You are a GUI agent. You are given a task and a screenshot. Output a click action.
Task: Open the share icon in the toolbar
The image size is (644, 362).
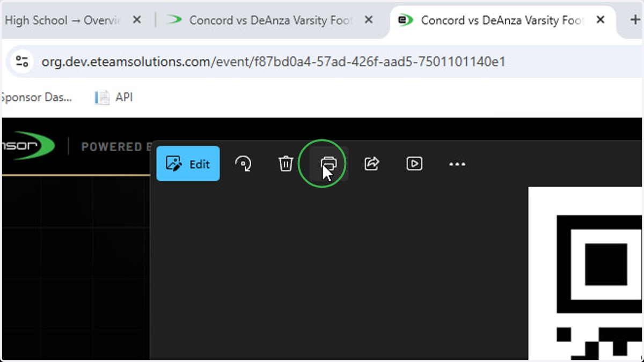click(x=372, y=164)
